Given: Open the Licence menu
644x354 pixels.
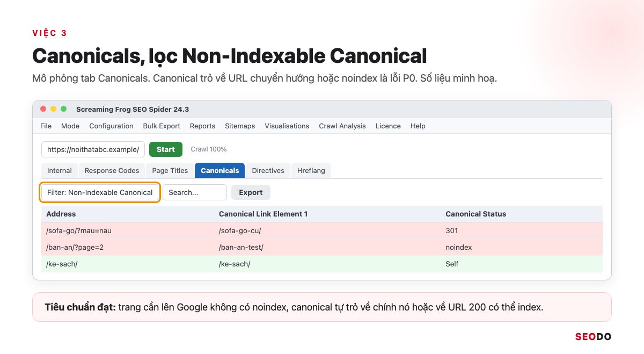Looking at the screenshot, I should click(x=388, y=126).
